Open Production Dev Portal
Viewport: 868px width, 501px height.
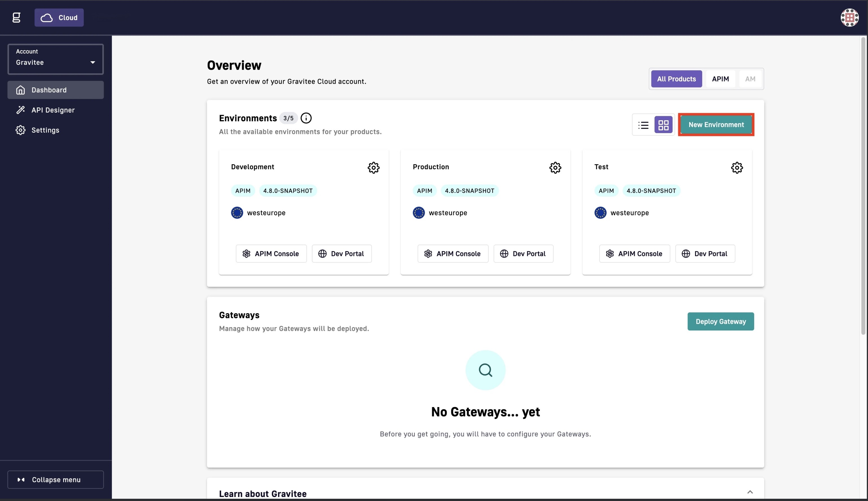pos(523,254)
